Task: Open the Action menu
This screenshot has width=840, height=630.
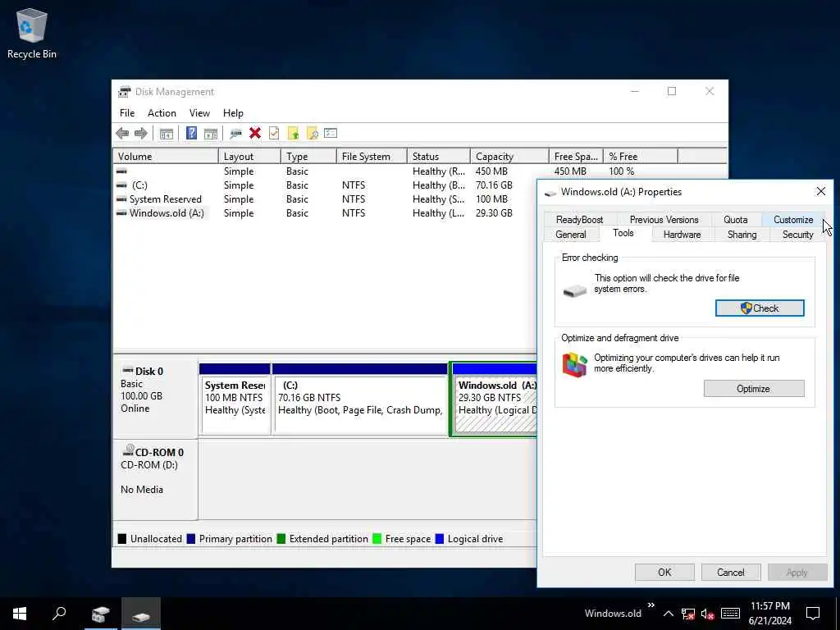Action: (x=162, y=113)
